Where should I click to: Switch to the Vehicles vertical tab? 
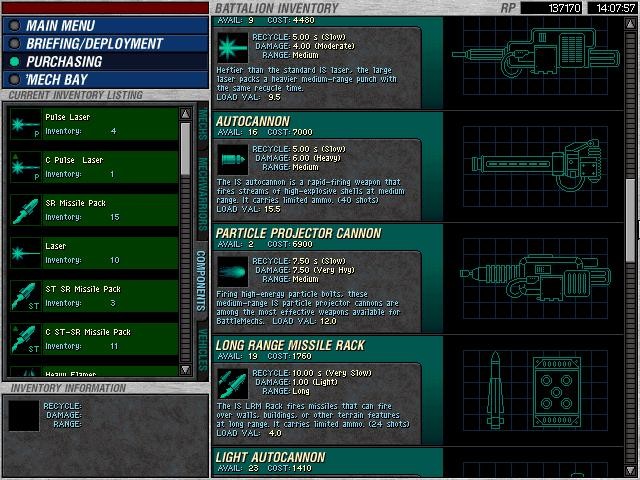click(202, 349)
